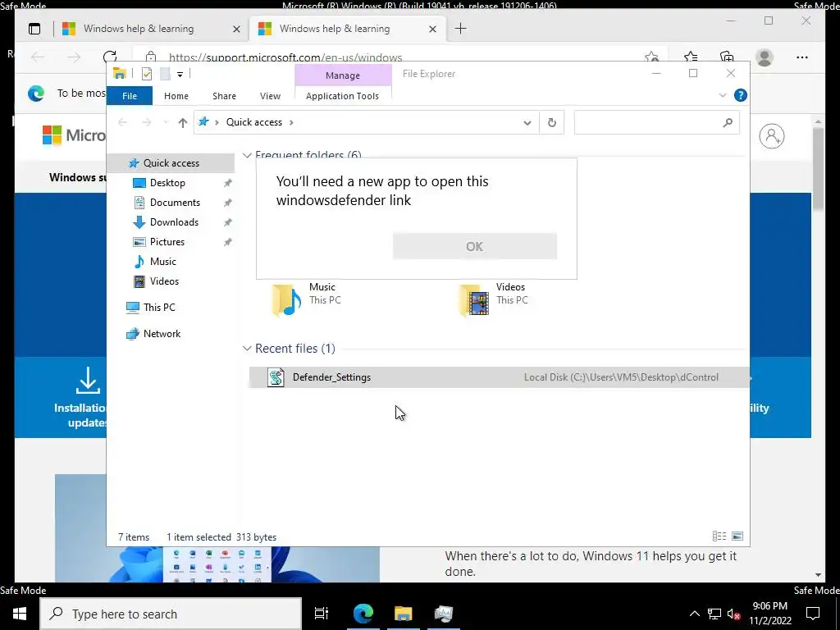Image resolution: width=840 pixels, height=630 pixels.
Task: Click the File Explorer help question-mark icon
Action: (741, 95)
